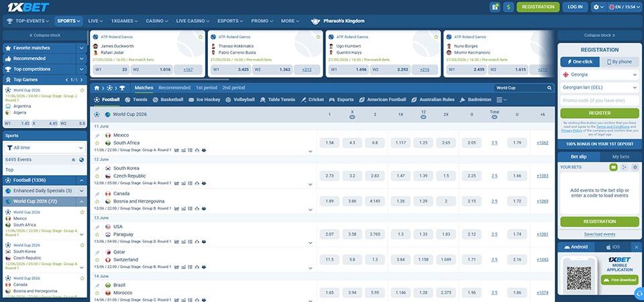
Task: Open the gift bonuses icon
Action: (x=495, y=7)
